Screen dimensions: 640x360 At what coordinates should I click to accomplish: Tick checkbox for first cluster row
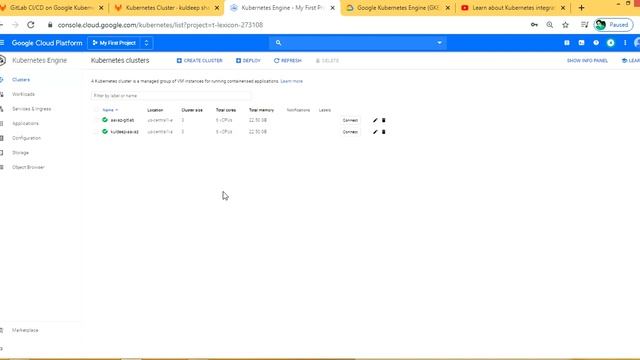[96, 120]
